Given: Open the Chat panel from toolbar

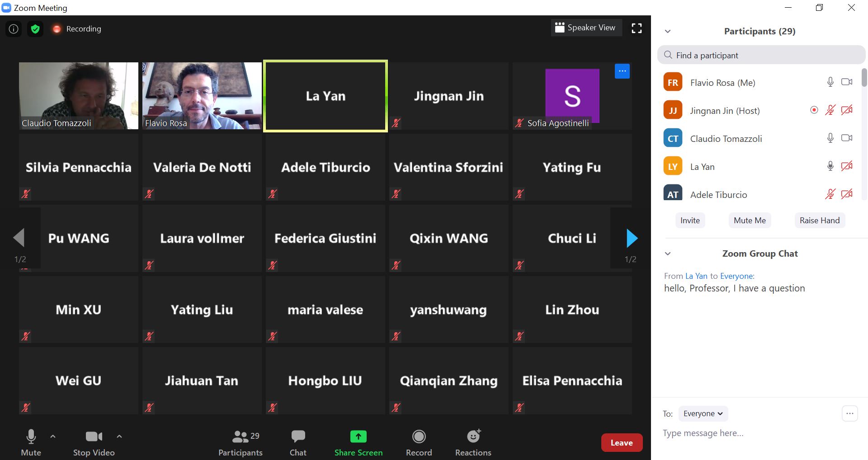Looking at the screenshot, I should tap(298, 442).
